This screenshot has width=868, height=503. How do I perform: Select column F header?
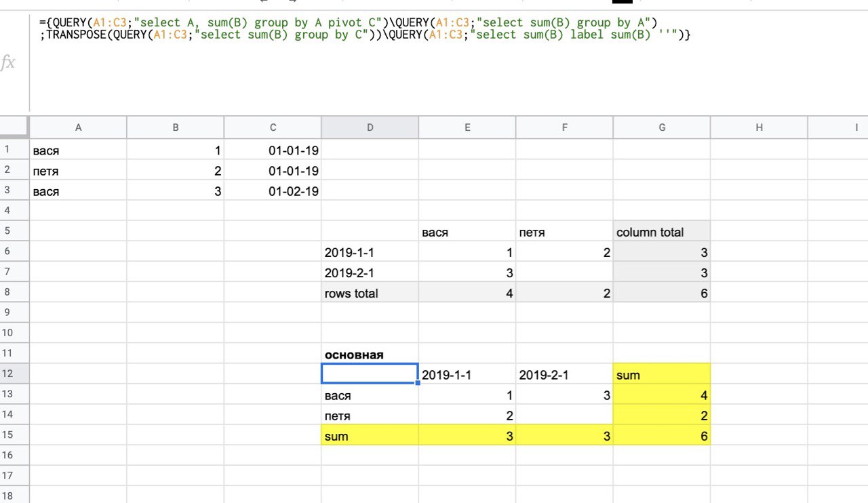(564, 127)
